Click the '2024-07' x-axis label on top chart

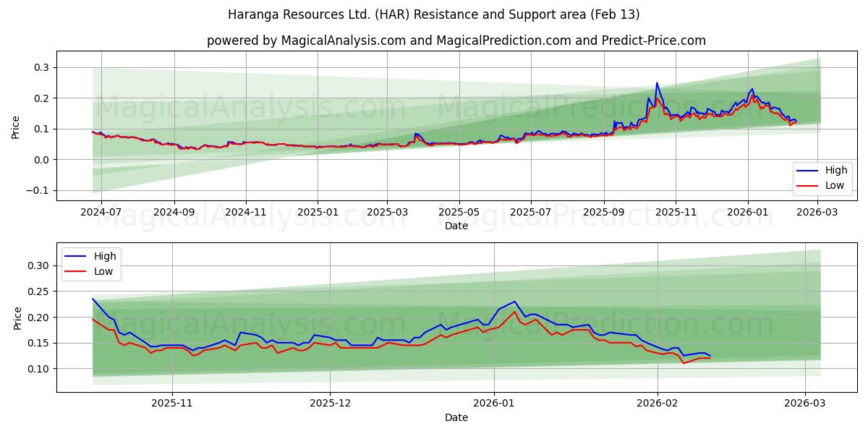pos(101,212)
